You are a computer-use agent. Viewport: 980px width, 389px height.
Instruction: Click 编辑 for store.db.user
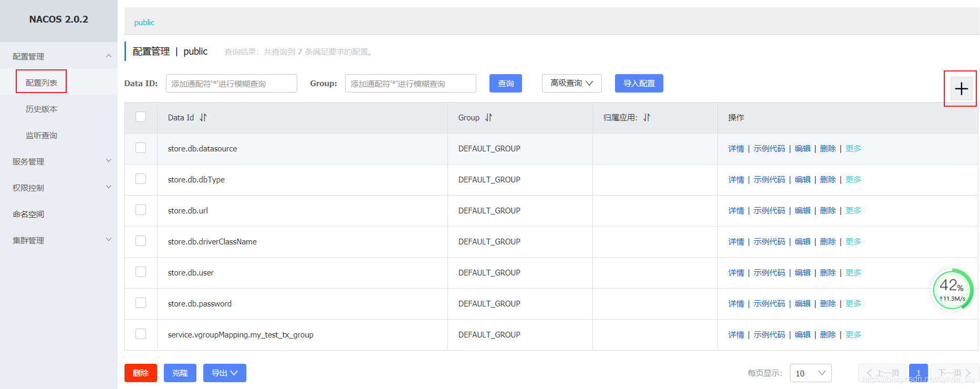pos(802,273)
